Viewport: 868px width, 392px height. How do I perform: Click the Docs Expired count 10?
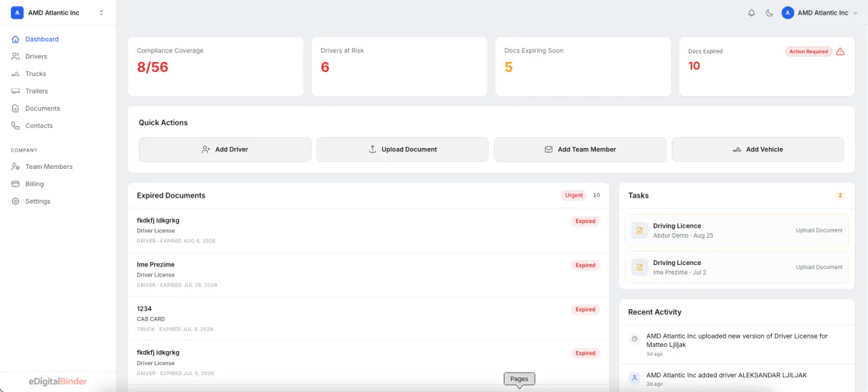tap(694, 66)
